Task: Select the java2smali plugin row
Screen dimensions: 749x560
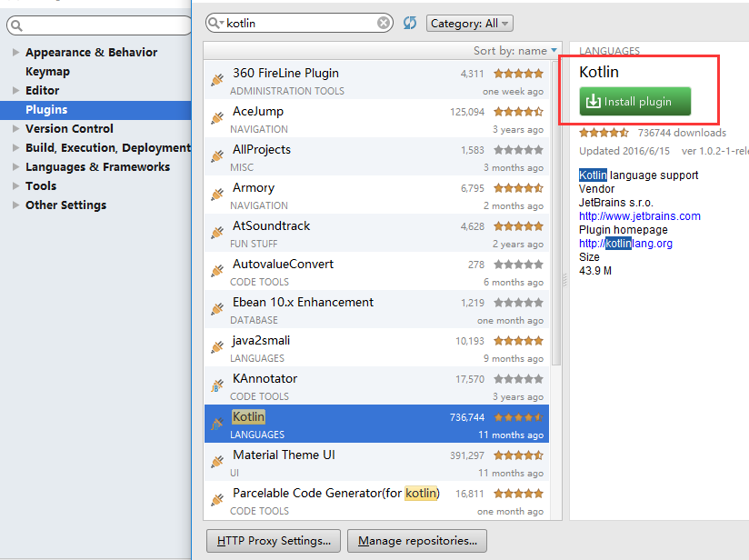Action: point(376,347)
